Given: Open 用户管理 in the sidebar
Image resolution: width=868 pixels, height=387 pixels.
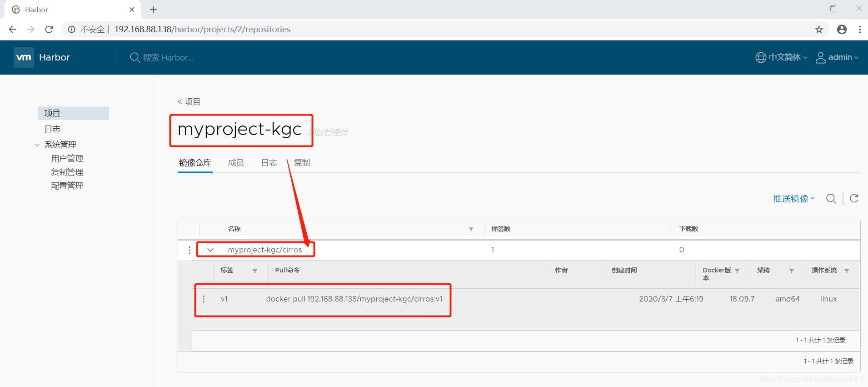Looking at the screenshot, I should point(67,159).
